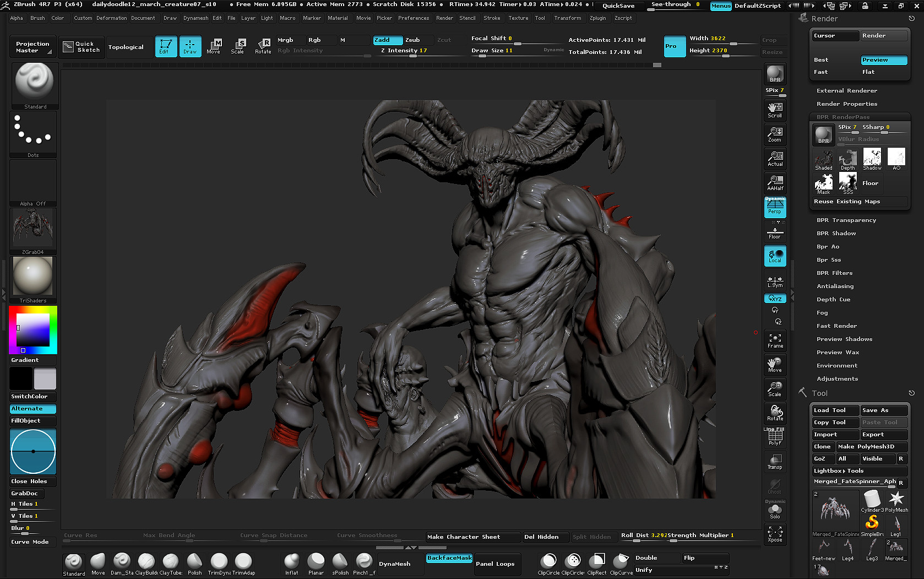Toggle L.Sym local symmetry
The image size is (924, 579).
tap(775, 282)
